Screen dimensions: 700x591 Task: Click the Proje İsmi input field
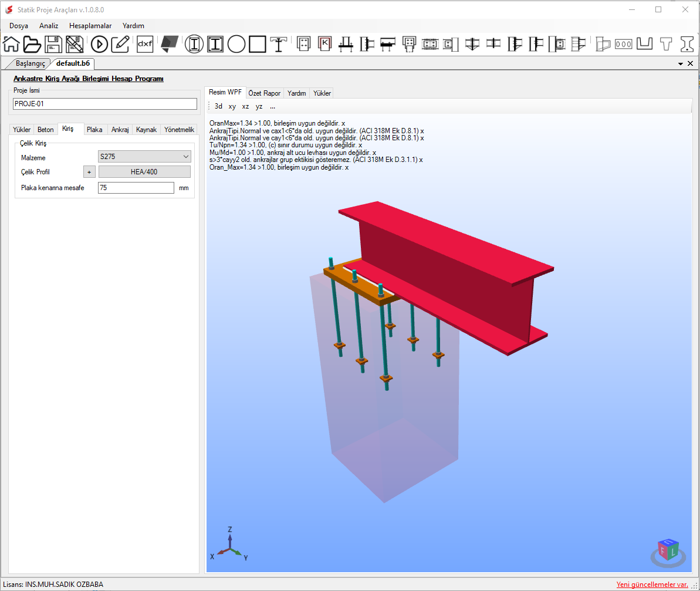(x=105, y=104)
